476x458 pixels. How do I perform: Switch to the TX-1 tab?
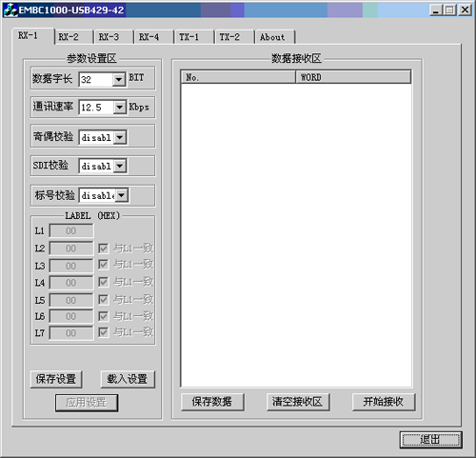(194, 37)
